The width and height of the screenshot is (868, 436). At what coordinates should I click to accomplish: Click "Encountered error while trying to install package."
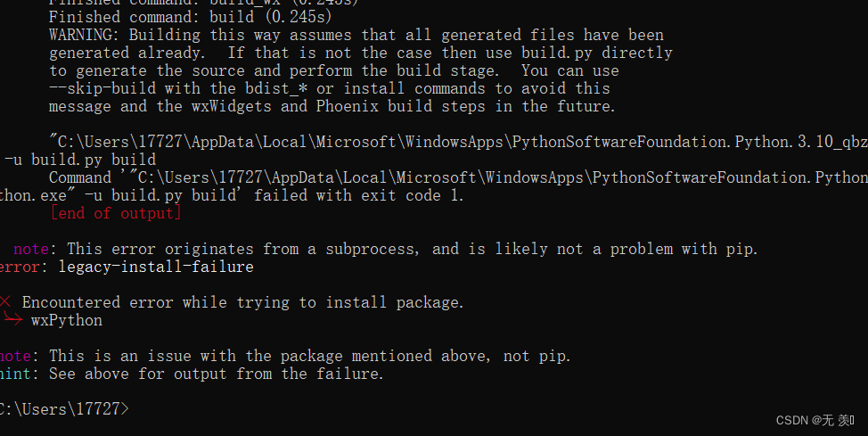242,302
